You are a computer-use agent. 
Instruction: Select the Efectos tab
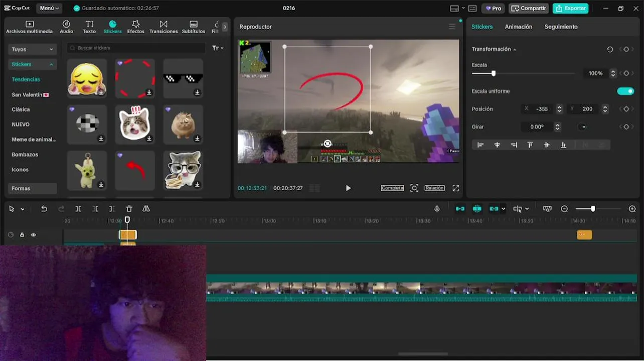point(135,27)
